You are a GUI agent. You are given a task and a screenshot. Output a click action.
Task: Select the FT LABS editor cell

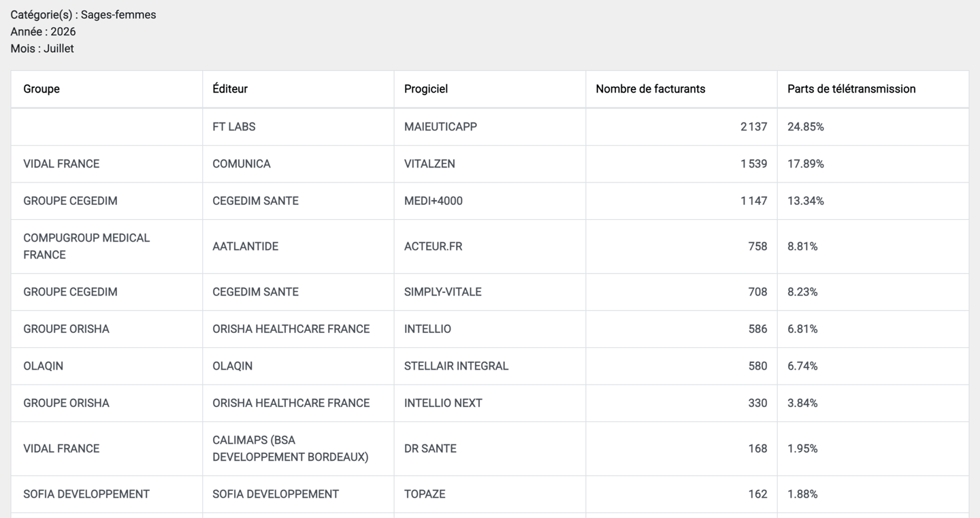298,127
